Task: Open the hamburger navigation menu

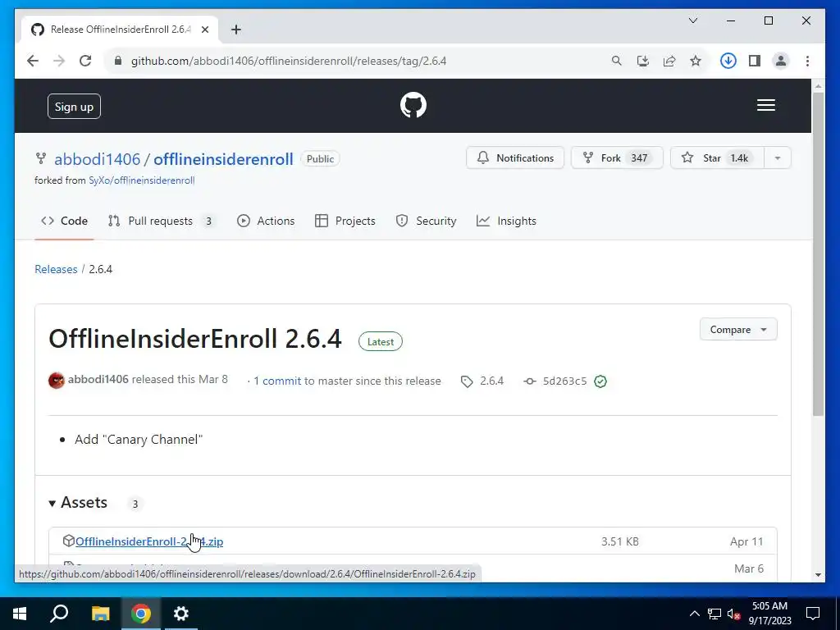Action: 765,105
